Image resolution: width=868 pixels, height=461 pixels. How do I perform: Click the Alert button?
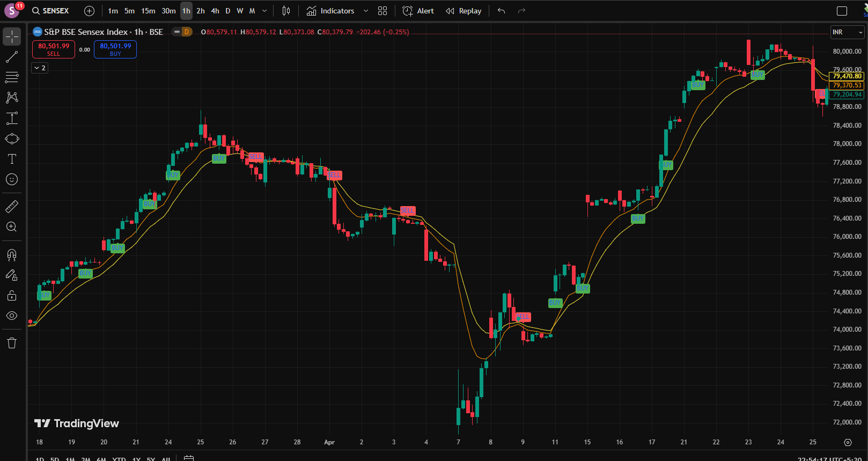point(418,11)
